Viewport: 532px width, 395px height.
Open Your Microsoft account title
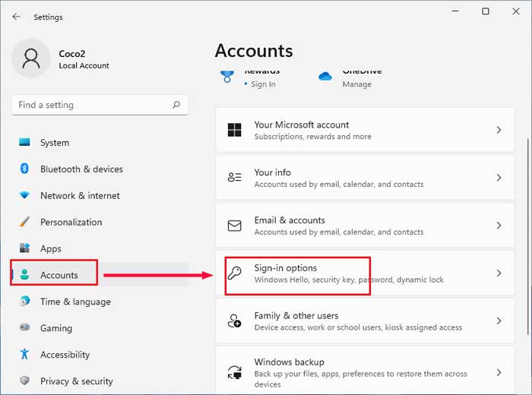click(x=302, y=125)
